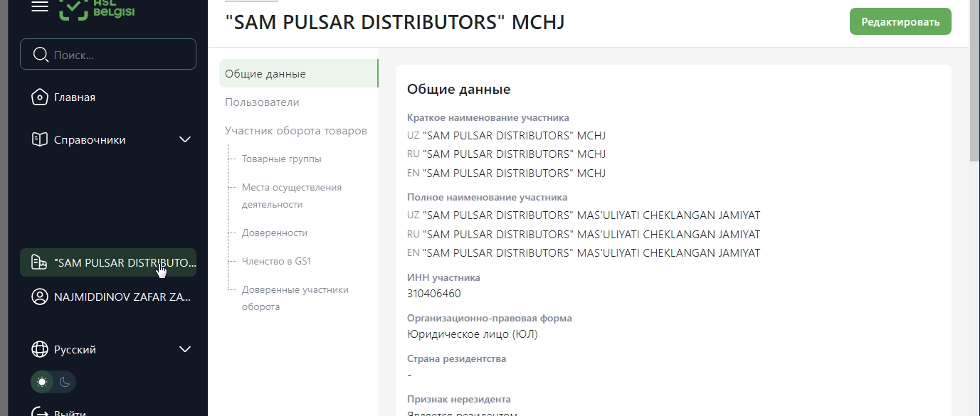This screenshot has width=980, height=416.
Task: Open Места осуществления деятельности item
Action: point(292,196)
